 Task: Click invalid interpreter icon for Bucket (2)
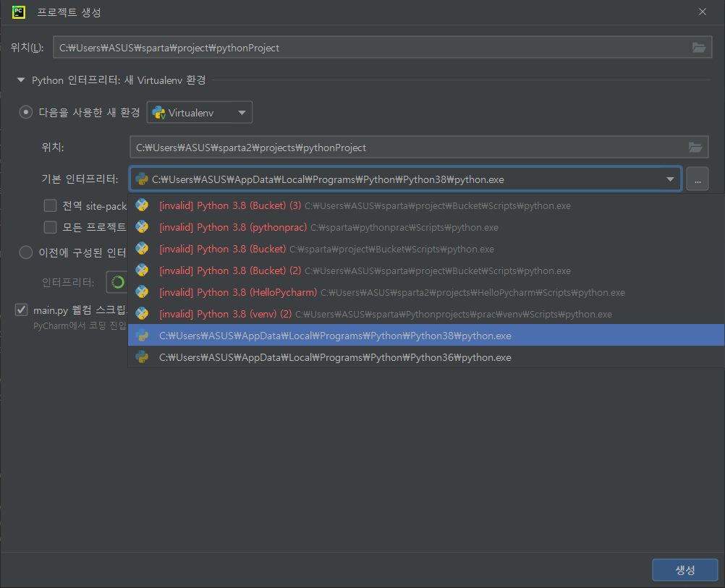tap(142, 270)
